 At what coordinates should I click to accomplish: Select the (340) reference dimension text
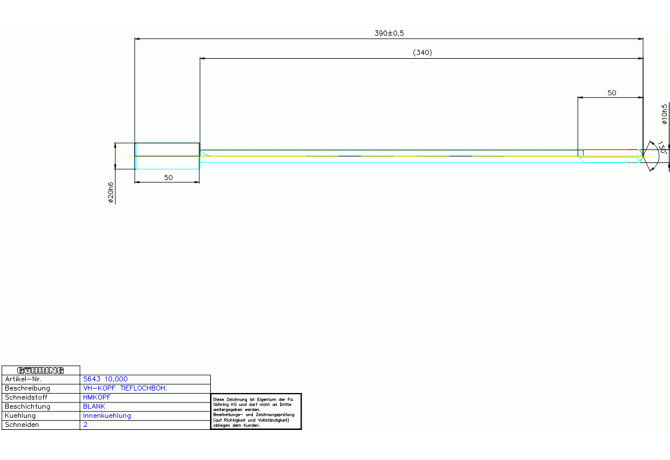click(x=422, y=52)
